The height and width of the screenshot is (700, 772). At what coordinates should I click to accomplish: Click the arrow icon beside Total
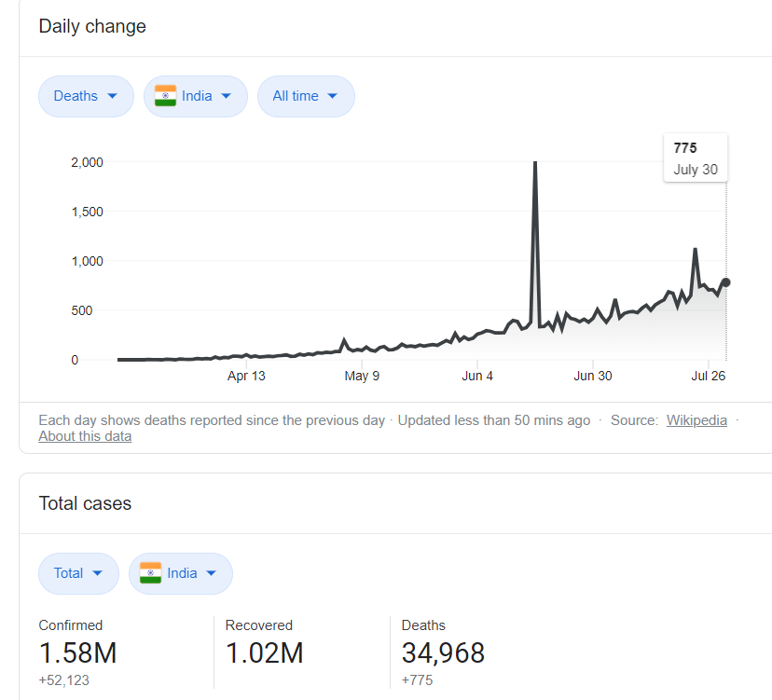(98, 573)
